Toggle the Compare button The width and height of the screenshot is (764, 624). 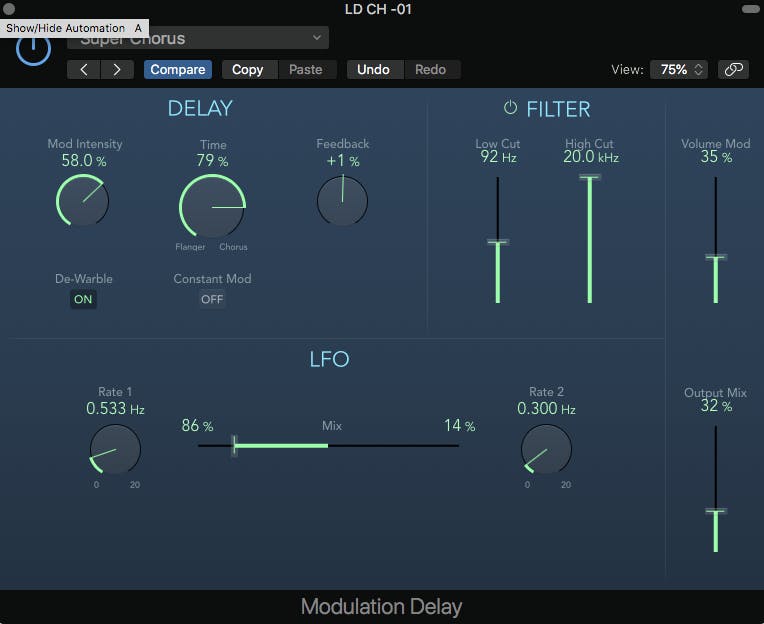coord(178,69)
